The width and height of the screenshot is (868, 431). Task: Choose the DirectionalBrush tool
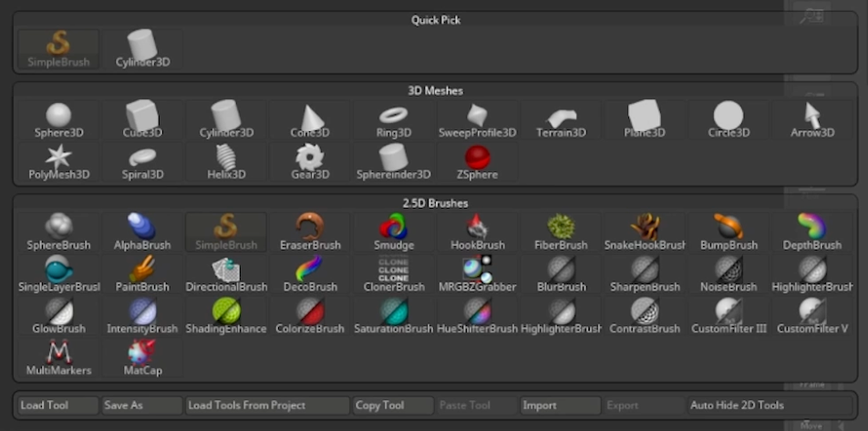click(x=226, y=274)
